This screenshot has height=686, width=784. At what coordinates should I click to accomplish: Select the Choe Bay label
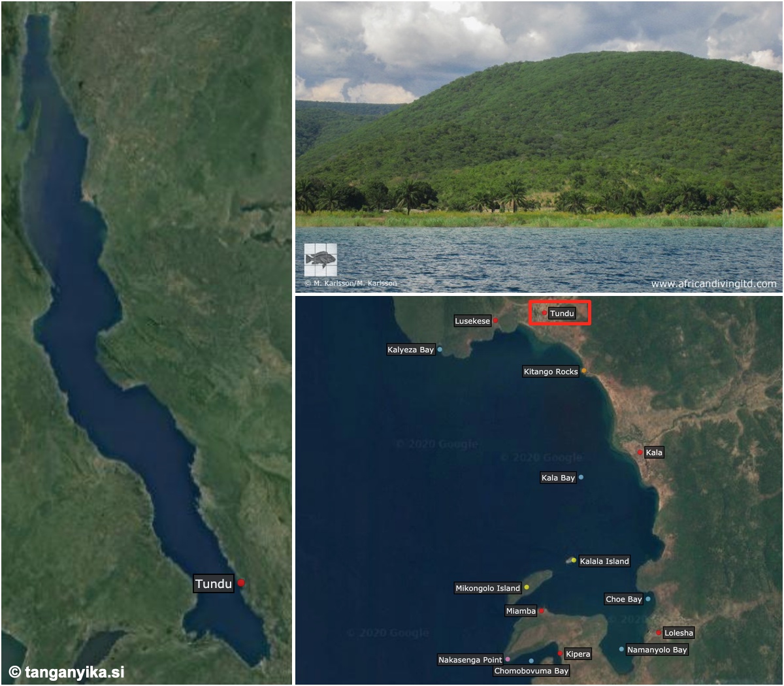pyautogui.click(x=624, y=599)
